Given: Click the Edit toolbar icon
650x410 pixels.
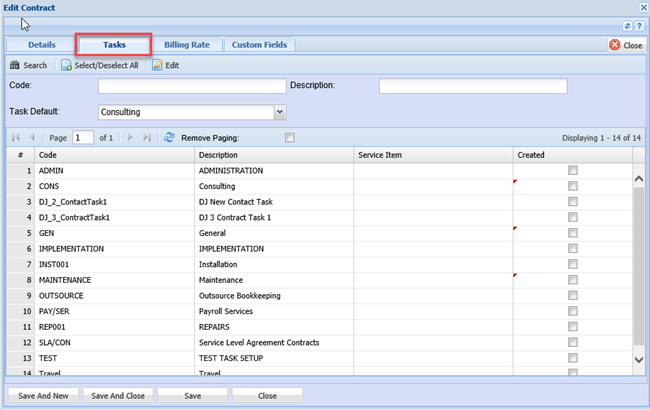Looking at the screenshot, I should pos(157,65).
